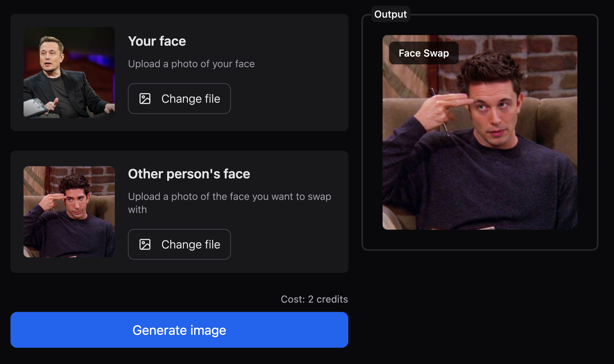This screenshot has width=614, height=364.
Task: Click the Change file button for Other person's face
Action: [x=179, y=244]
